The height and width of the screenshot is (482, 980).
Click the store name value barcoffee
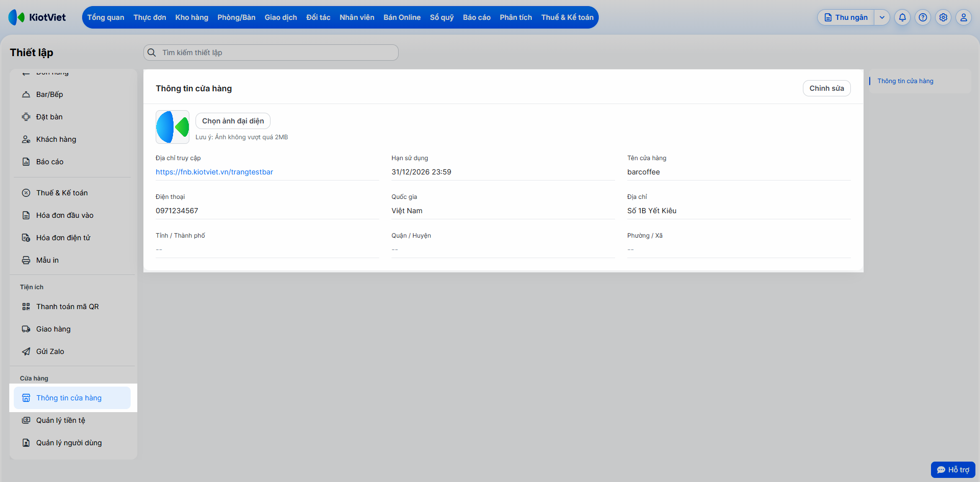(644, 172)
